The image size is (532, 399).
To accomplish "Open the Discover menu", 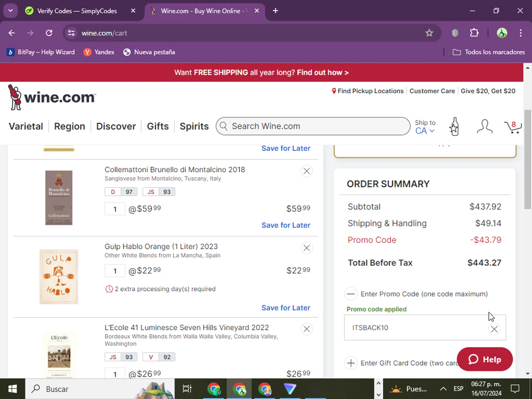I will (x=116, y=126).
